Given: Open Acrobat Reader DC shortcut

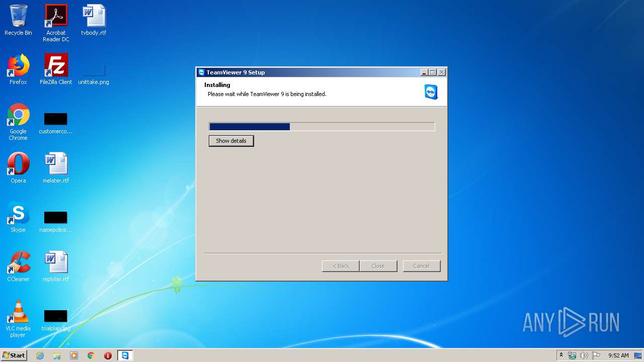Looking at the screenshot, I should pos(56,23).
